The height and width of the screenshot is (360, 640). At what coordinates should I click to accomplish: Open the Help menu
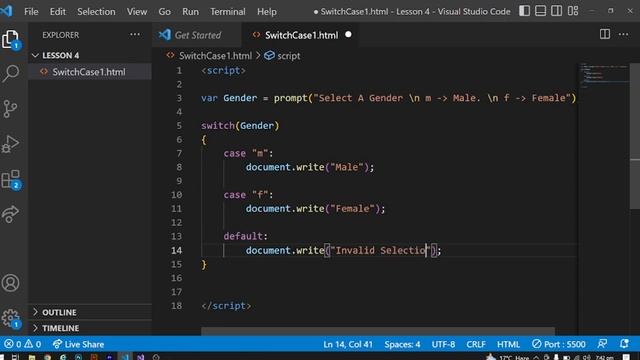click(267, 11)
